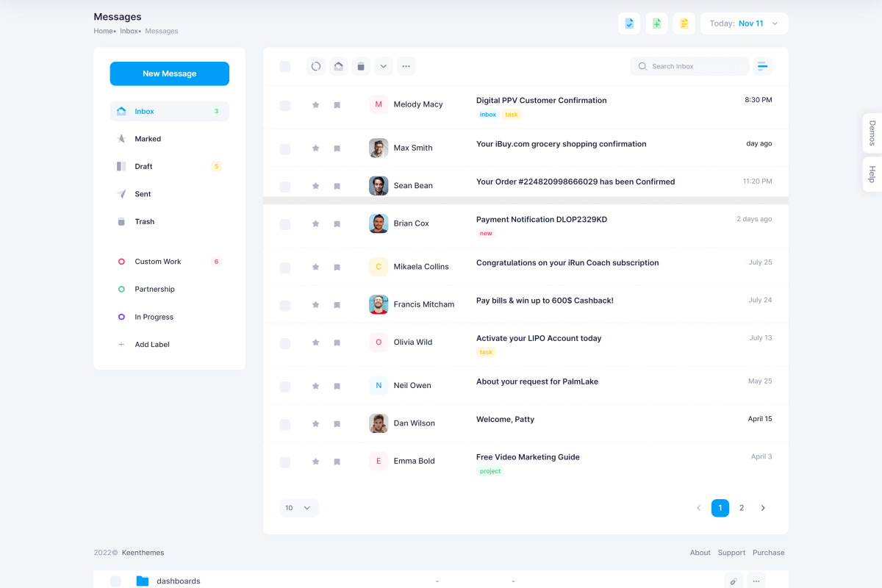Click the green add document icon
The image size is (882, 588).
[x=656, y=24]
